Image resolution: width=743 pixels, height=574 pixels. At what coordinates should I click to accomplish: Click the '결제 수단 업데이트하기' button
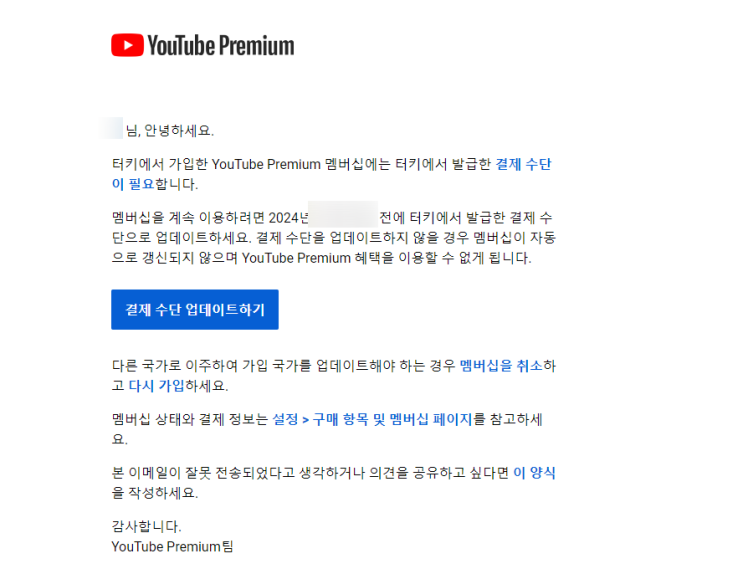pyautogui.click(x=195, y=310)
